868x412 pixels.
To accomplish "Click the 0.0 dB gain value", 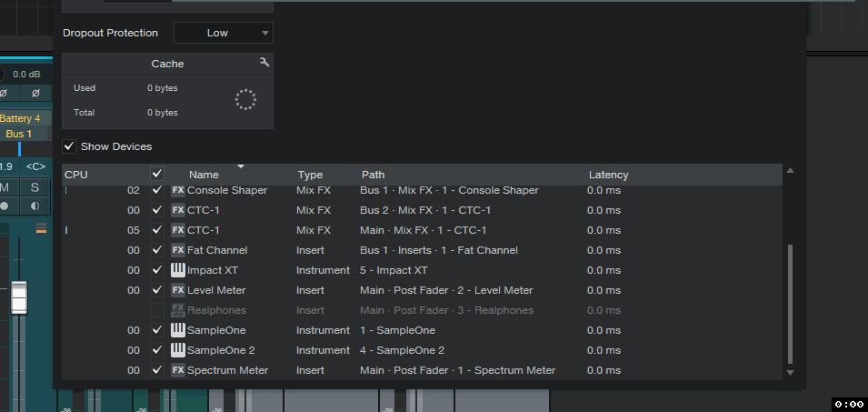I will pos(26,75).
